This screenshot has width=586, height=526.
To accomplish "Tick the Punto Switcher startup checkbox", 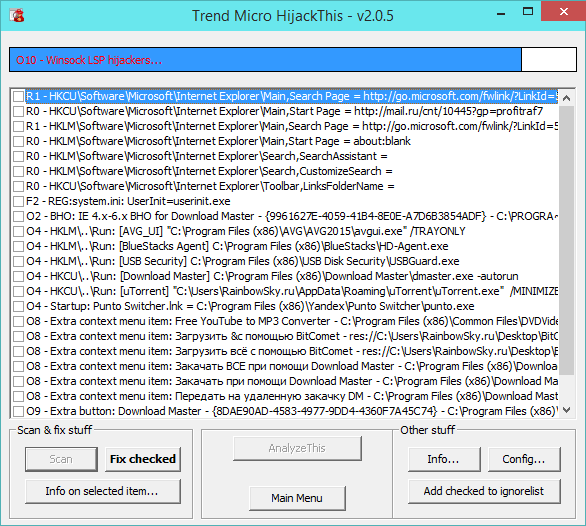I will [18, 306].
